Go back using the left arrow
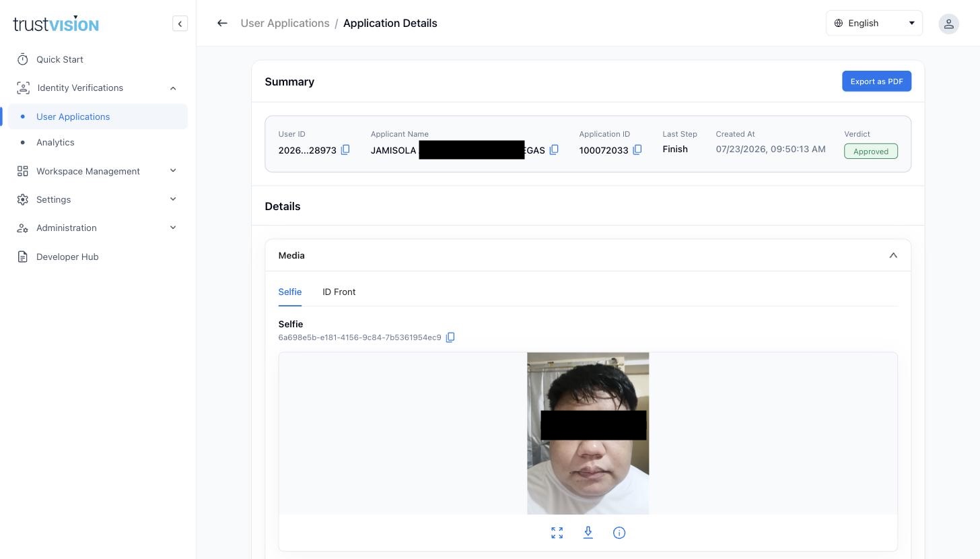 point(222,23)
